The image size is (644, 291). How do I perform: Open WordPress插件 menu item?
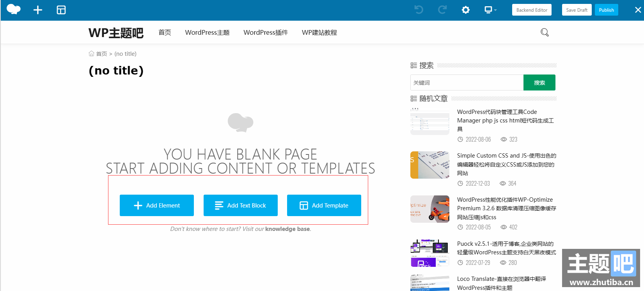point(266,32)
